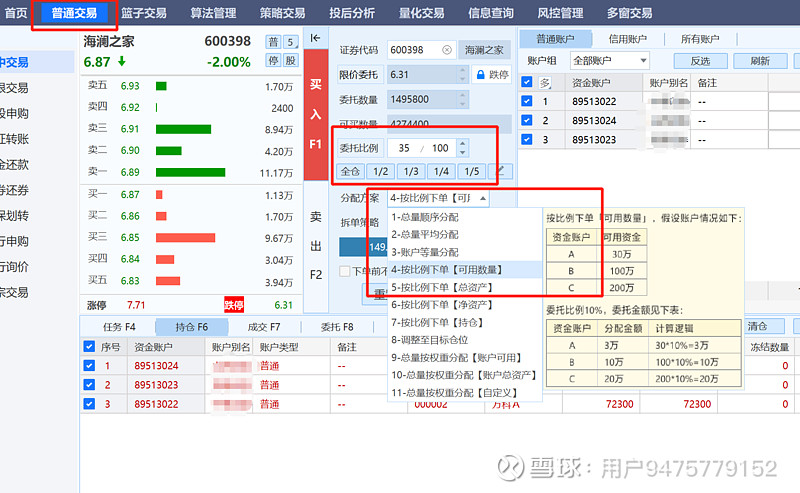Set order ratio to 1/4
The image size is (800, 493).
441,171
